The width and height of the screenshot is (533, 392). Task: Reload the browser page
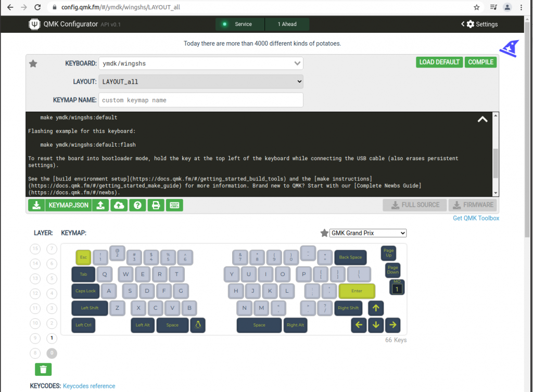click(x=37, y=7)
